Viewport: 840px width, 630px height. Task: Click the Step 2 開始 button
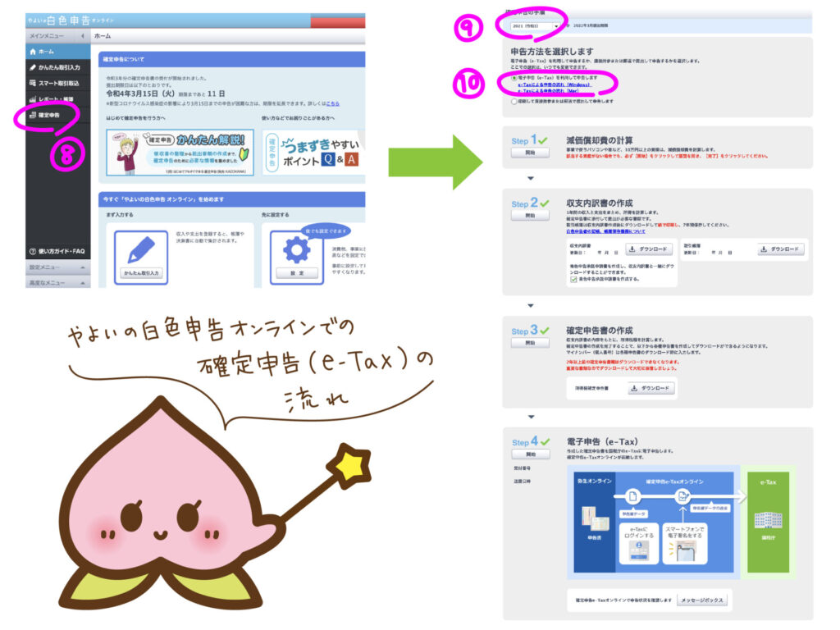530,216
